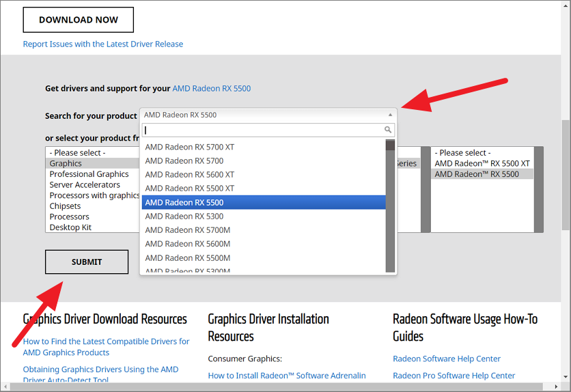The image size is (571, 392).
Task: Type in the product search field
Action: (263, 130)
